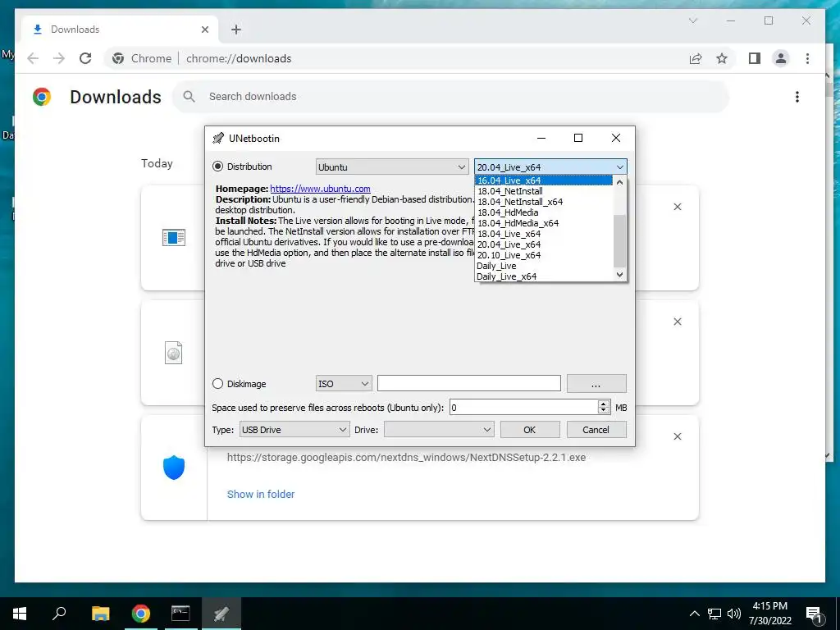
Task: Open the Ubuntu distribution dropdown
Action: click(391, 167)
